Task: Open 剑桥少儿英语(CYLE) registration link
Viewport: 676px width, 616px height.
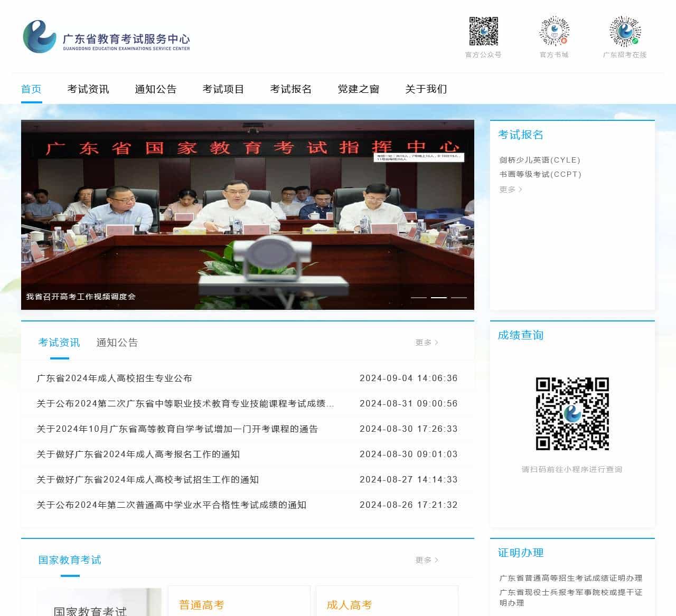Action: point(540,160)
